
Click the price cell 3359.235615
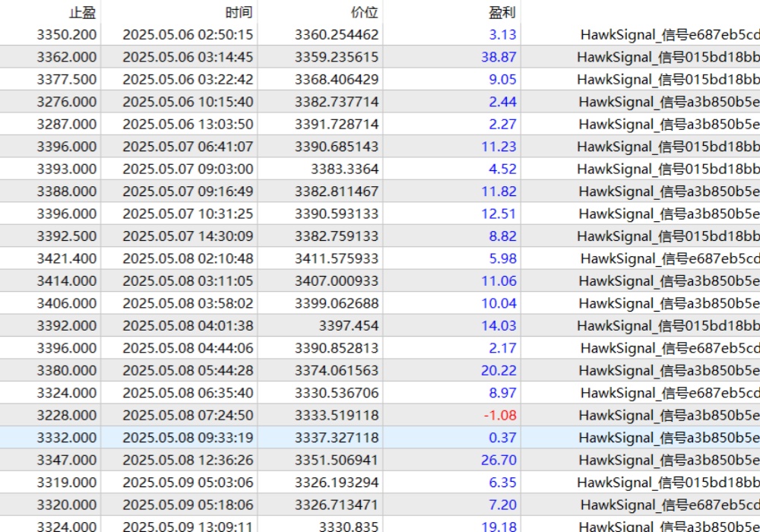click(x=337, y=57)
